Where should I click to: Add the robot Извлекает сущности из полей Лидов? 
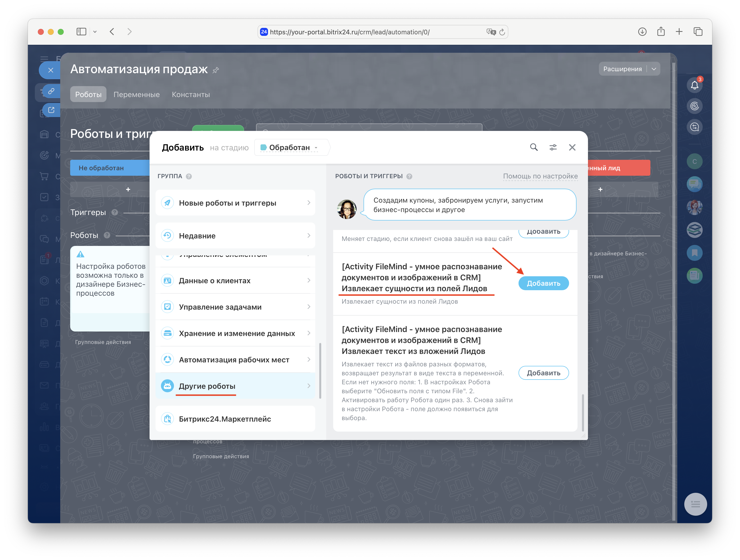coord(543,283)
